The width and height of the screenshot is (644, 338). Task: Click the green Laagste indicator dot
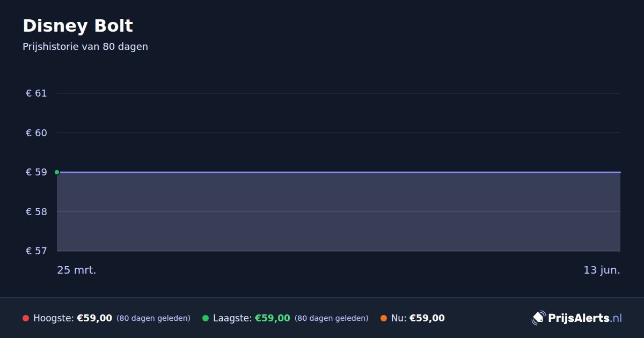point(206,318)
